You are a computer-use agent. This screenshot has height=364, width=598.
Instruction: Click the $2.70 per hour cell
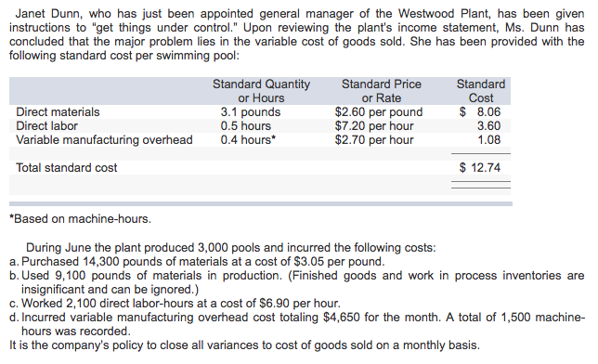click(374, 140)
